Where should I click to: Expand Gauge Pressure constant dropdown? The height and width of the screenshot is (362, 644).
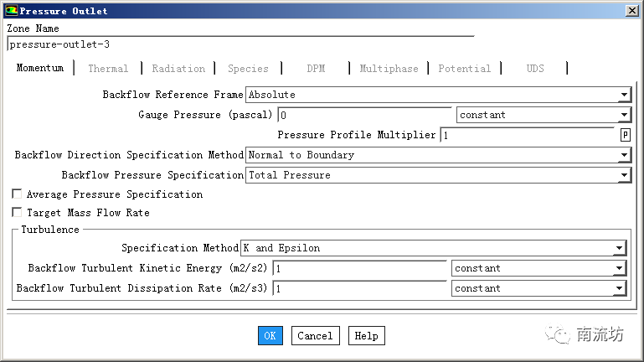click(624, 116)
